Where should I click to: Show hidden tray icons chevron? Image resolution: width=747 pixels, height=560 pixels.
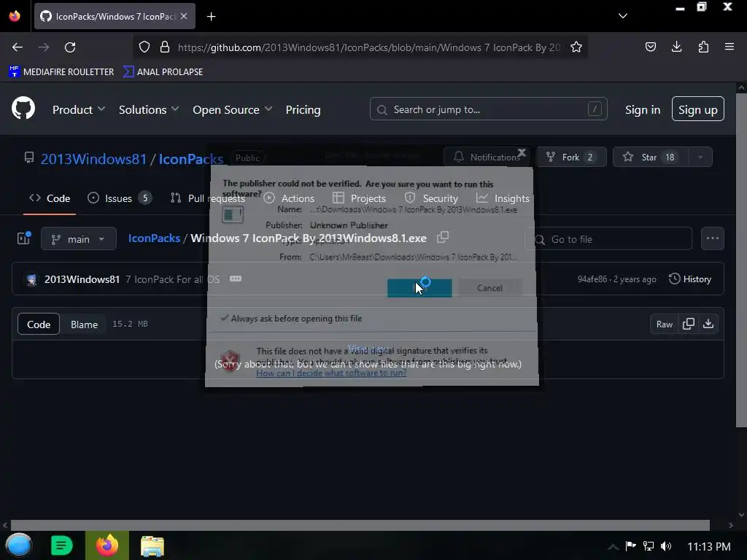click(x=613, y=546)
